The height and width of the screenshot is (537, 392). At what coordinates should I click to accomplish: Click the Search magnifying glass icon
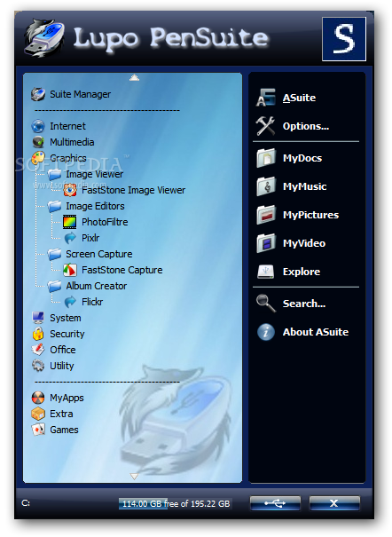point(266,304)
